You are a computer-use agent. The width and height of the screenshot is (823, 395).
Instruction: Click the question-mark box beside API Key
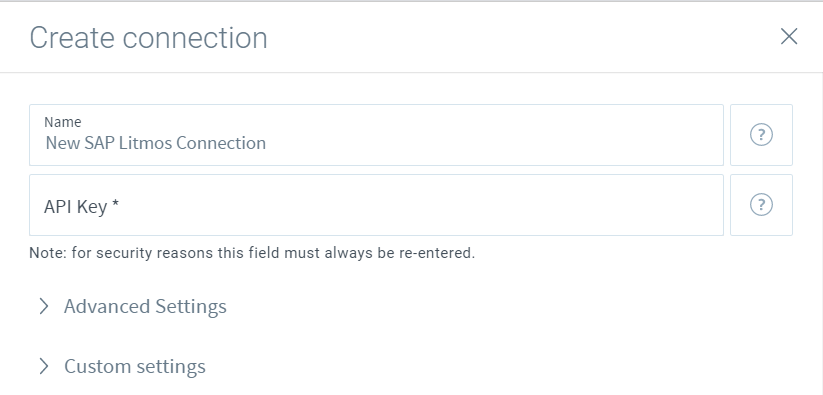761,205
